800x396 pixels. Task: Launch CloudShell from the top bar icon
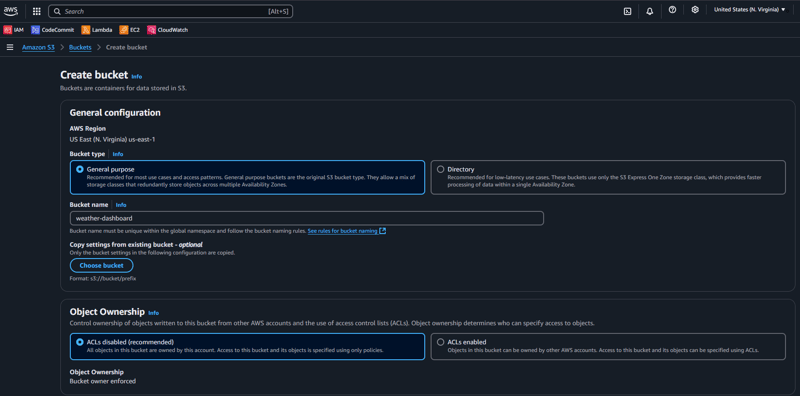(x=628, y=11)
